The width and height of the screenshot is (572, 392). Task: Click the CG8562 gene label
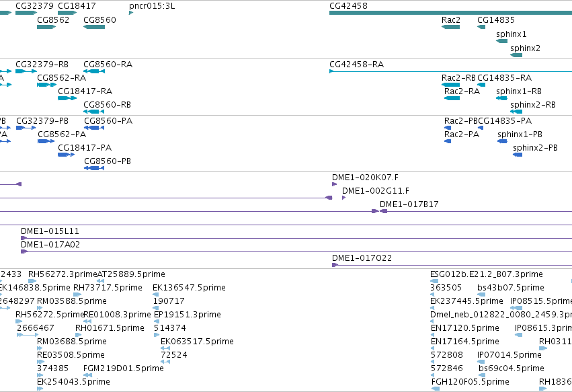pos(53,20)
